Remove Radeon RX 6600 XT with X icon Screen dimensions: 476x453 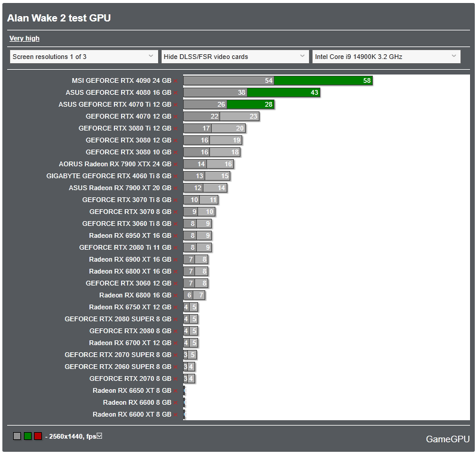pos(175,414)
